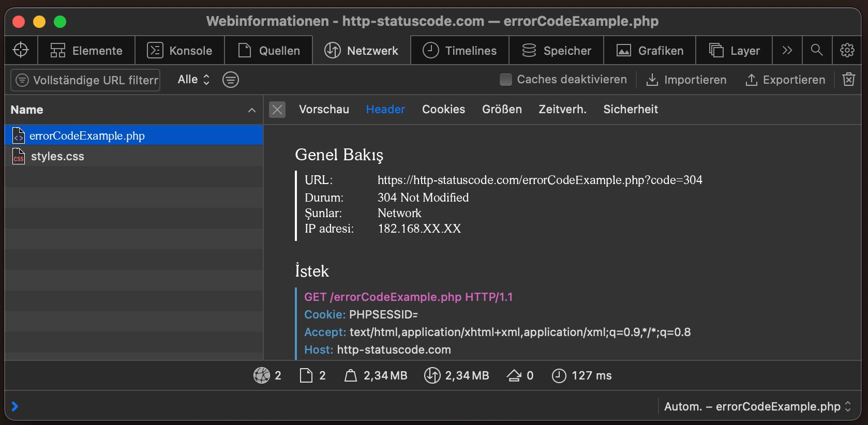Click the resource size weight icon
Viewport: 868px width, 425px height.
coord(351,376)
